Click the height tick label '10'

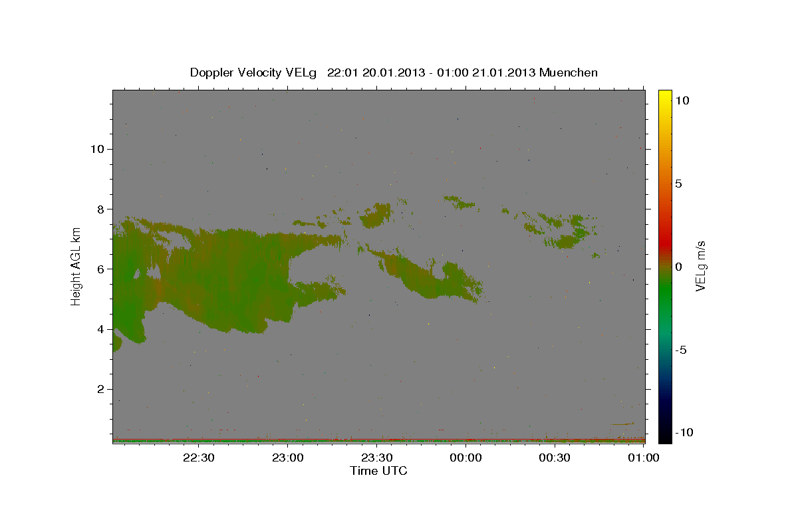point(97,148)
